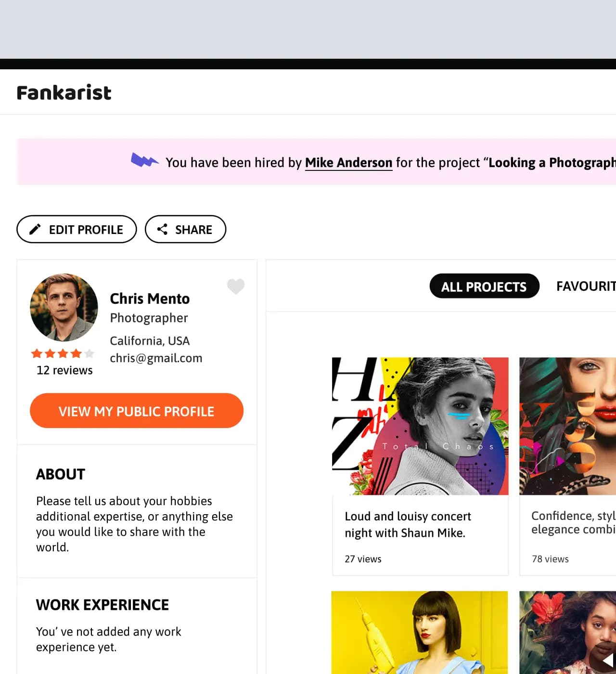Click Chris Mento's profile avatar
The image size is (616, 674).
[x=64, y=307]
